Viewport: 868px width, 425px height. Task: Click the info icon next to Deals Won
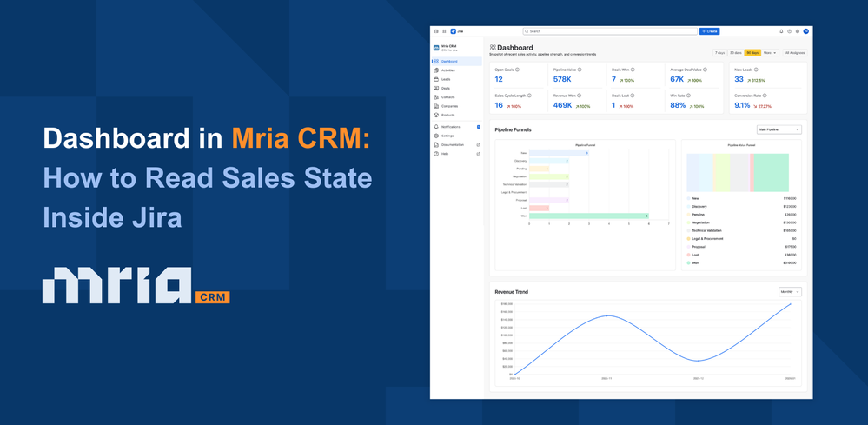[x=633, y=70]
